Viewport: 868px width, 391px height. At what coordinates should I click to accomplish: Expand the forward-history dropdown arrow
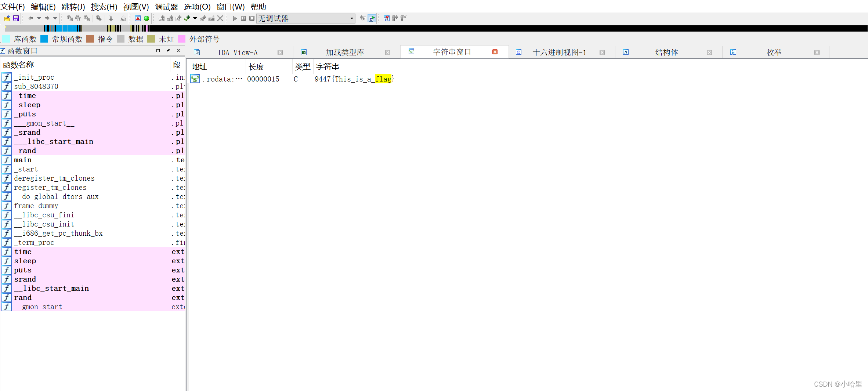pyautogui.click(x=55, y=18)
